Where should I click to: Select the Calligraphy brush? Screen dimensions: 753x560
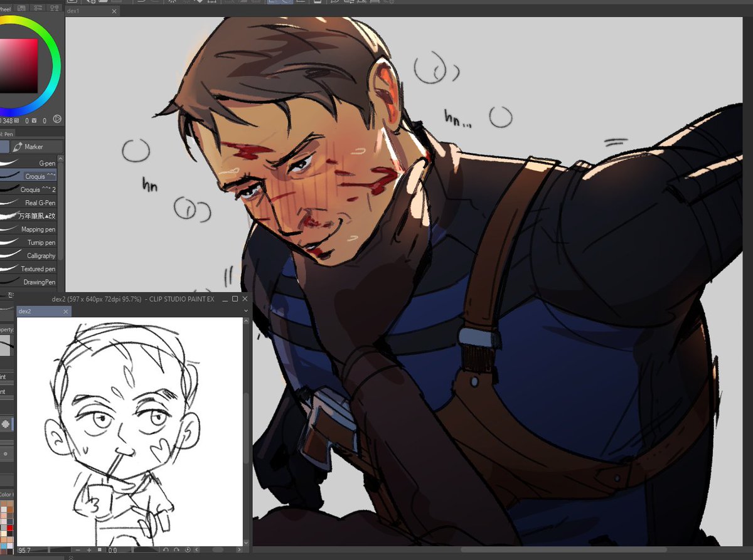tap(29, 256)
